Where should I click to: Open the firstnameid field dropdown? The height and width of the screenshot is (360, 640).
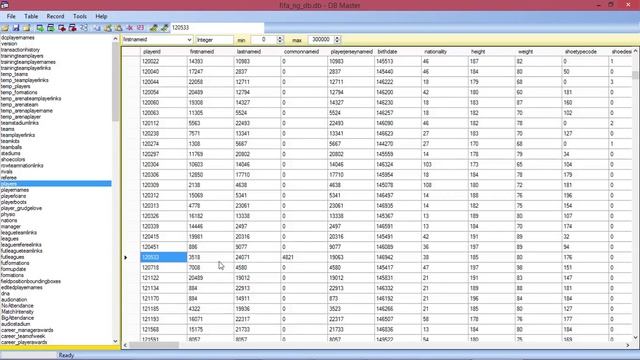coord(189,40)
